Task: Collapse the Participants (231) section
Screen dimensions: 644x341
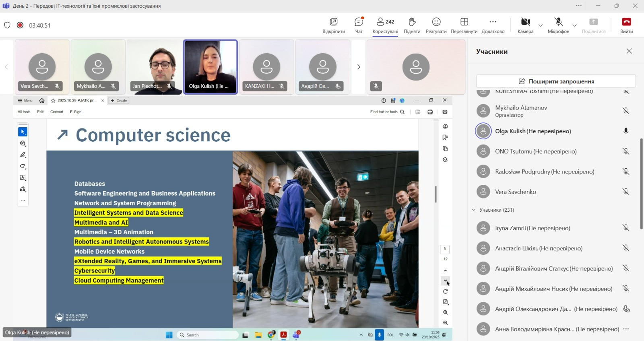Action: pos(474,210)
